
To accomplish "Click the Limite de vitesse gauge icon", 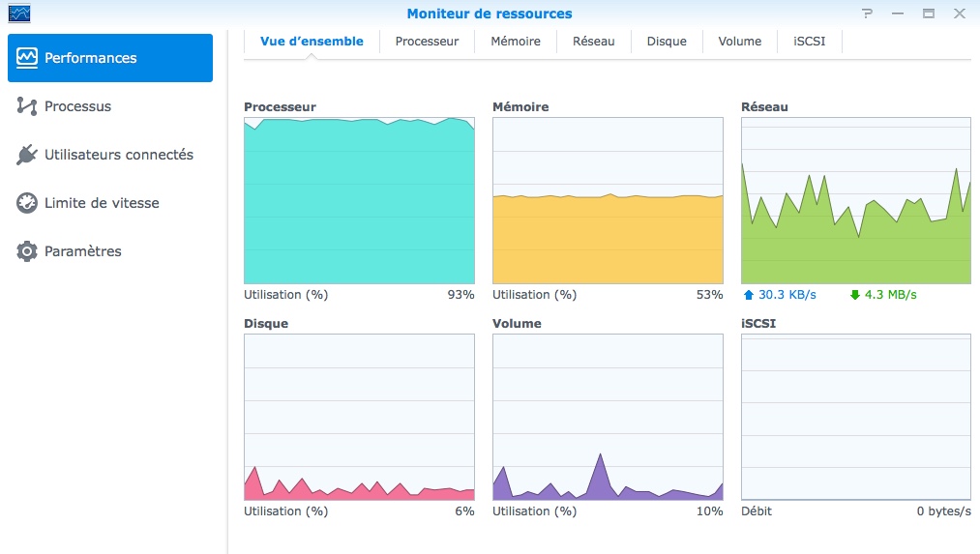I will (27, 203).
